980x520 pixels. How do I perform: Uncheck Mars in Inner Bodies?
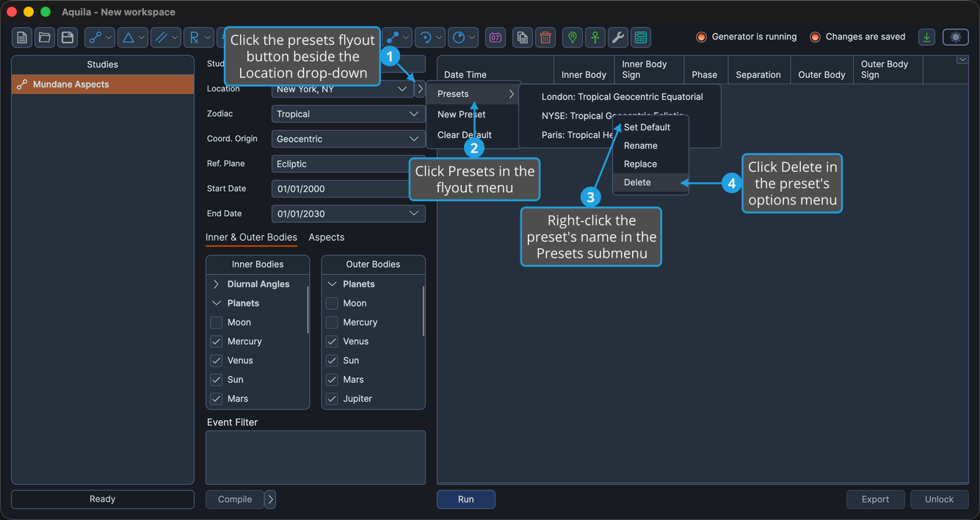(216, 399)
